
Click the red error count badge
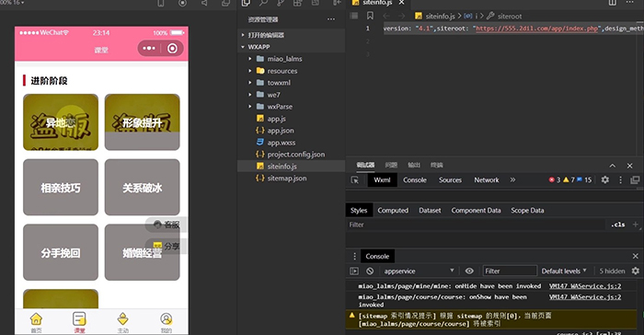(x=555, y=179)
